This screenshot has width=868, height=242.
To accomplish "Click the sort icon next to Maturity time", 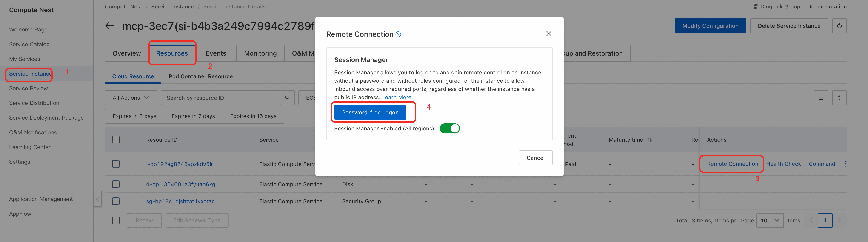I will pos(649,140).
